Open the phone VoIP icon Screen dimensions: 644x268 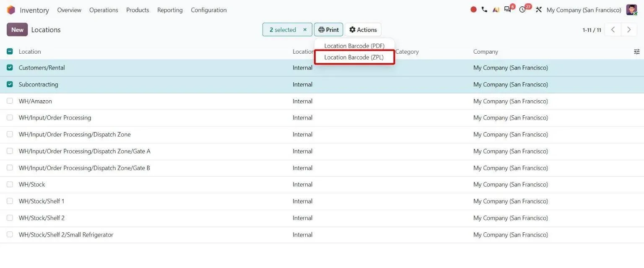tap(484, 10)
